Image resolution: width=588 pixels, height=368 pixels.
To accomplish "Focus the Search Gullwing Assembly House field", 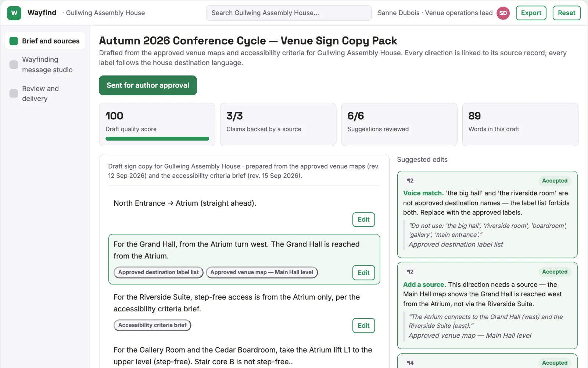I will [288, 13].
